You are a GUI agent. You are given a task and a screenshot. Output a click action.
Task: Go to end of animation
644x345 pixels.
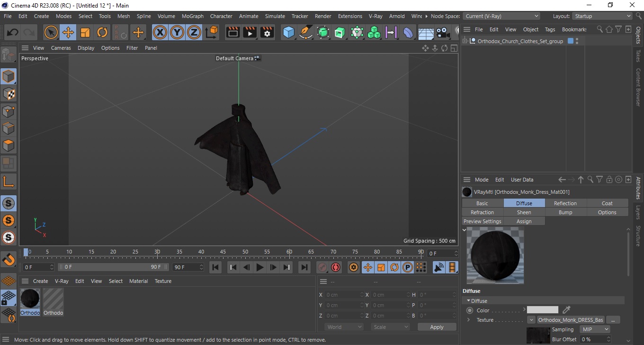click(304, 267)
